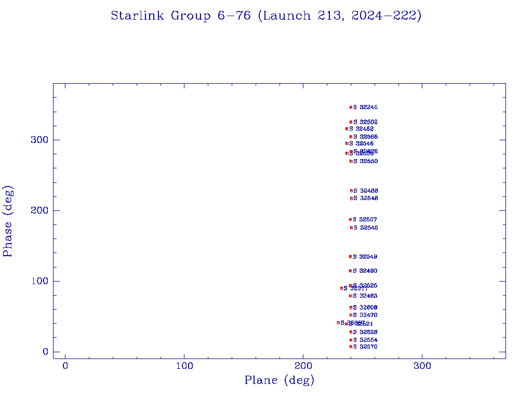Select the S 32546 satellite label
The height and width of the screenshot is (399, 532).
(x=361, y=143)
